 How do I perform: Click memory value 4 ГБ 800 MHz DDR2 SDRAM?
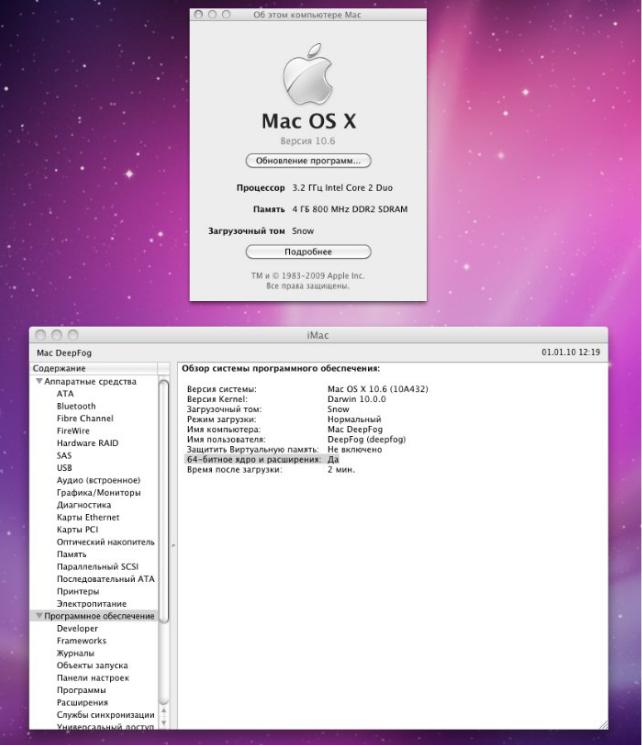[350, 209]
